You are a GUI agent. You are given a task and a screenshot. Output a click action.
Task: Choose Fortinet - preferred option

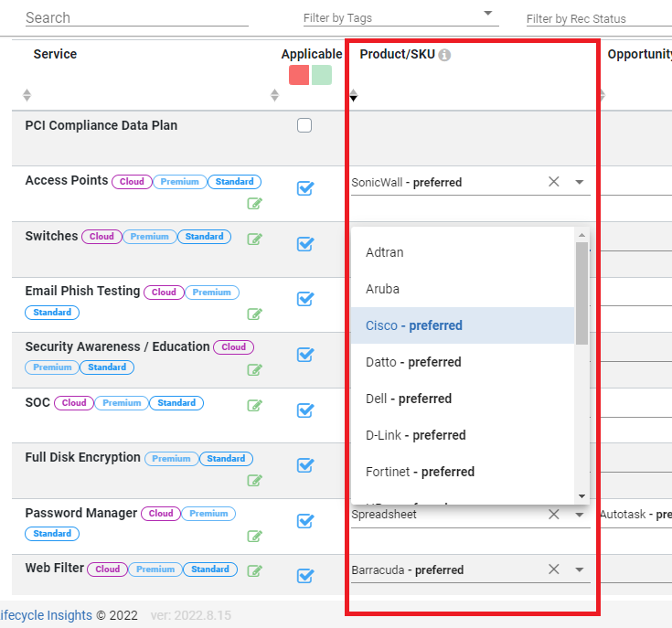point(463,471)
